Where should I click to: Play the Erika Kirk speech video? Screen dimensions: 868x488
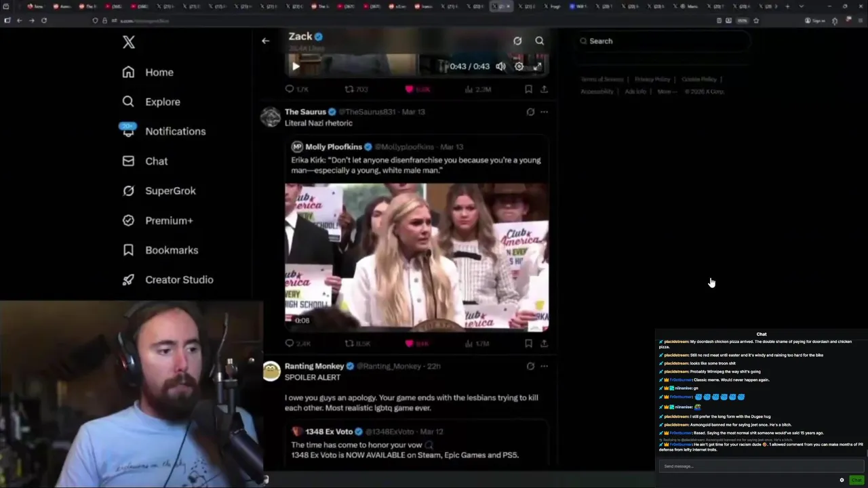[416, 256]
